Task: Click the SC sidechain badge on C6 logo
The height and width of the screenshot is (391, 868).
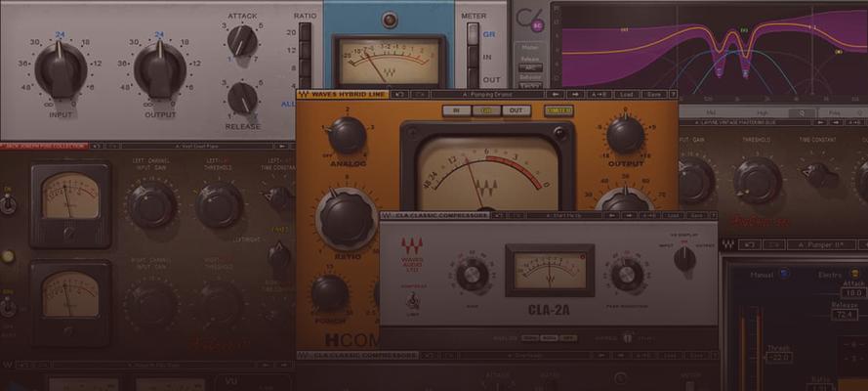Action: [536, 25]
